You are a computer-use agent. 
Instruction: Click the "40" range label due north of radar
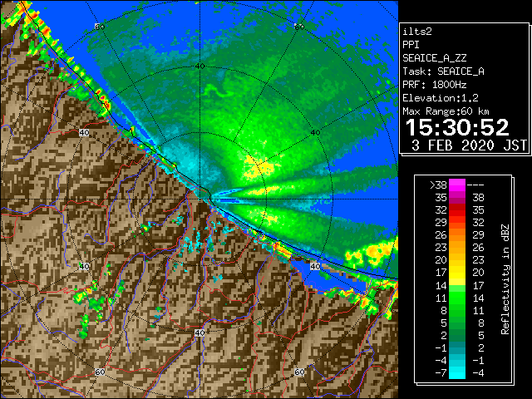click(200, 66)
